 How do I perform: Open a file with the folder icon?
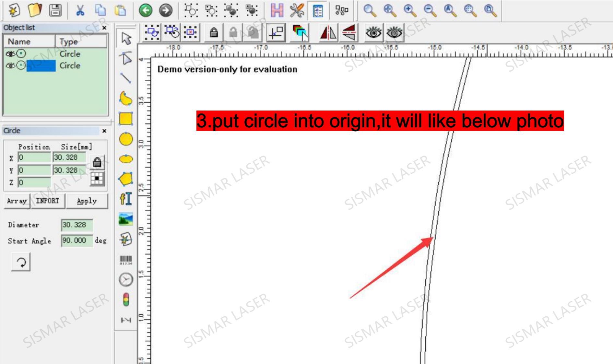(35, 10)
